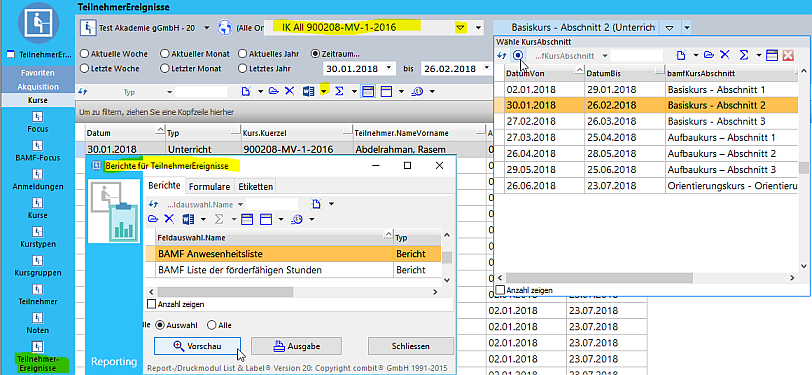Click the open folder icon in the main toolbar

click(274, 92)
